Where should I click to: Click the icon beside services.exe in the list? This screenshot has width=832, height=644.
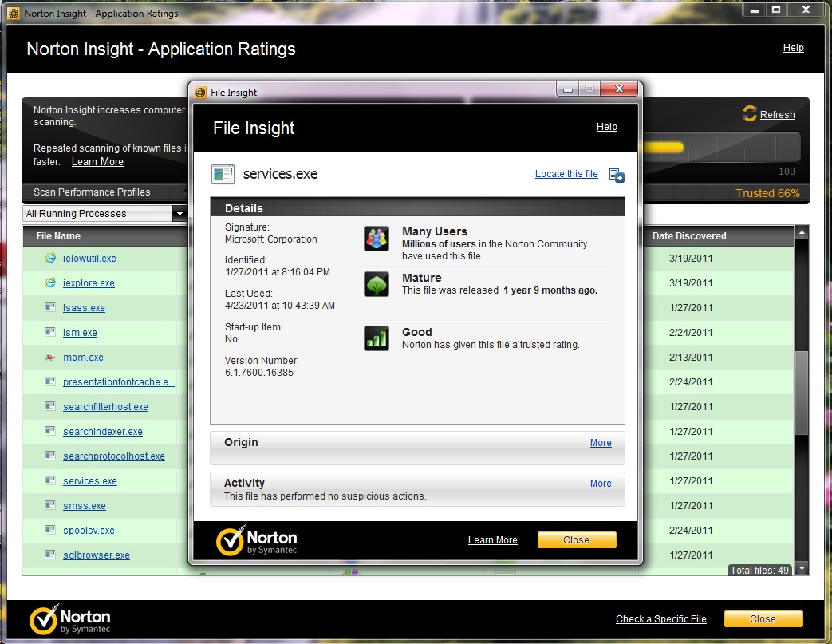(50, 480)
